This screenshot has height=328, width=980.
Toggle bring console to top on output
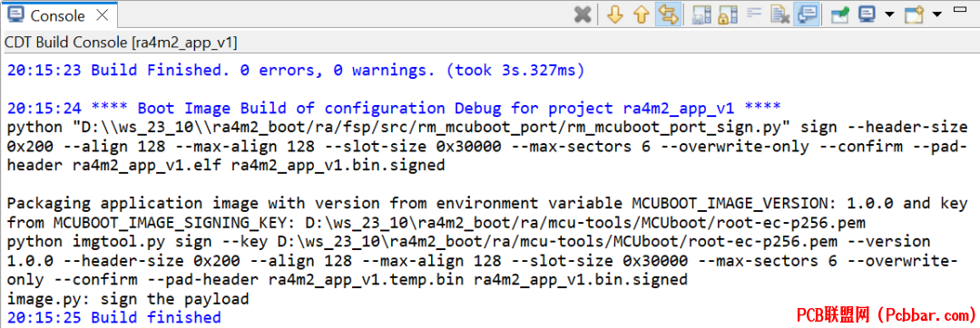click(807, 14)
